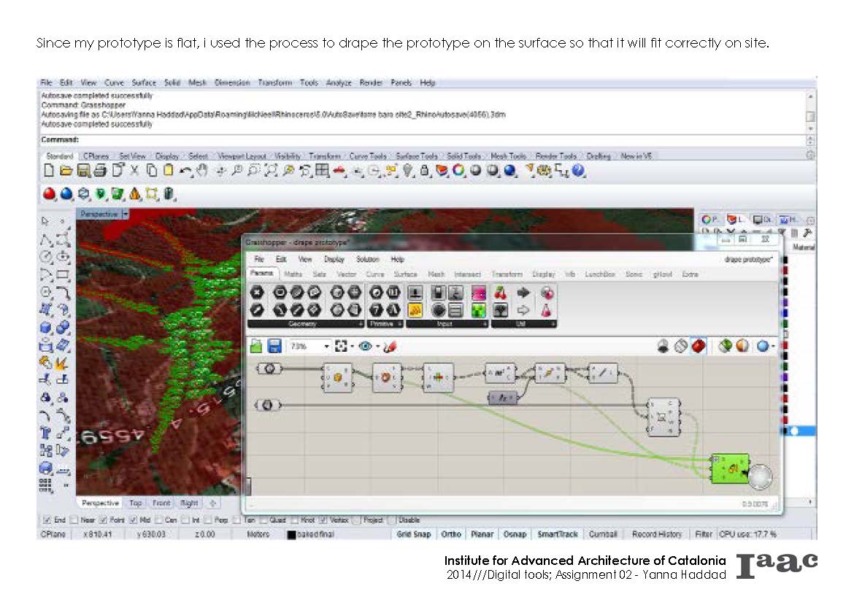Open the Solution menu in Grasshopper
This screenshot has height=616, width=854.
click(367, 259)
